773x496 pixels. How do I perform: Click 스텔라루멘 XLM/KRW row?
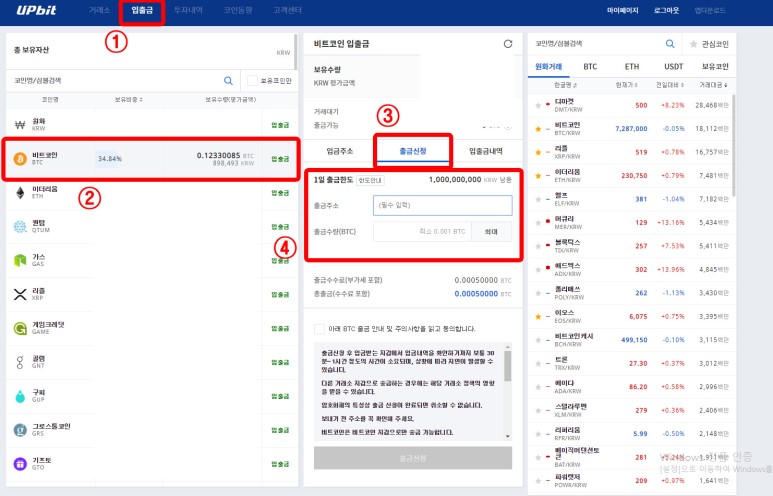[632, 410]
